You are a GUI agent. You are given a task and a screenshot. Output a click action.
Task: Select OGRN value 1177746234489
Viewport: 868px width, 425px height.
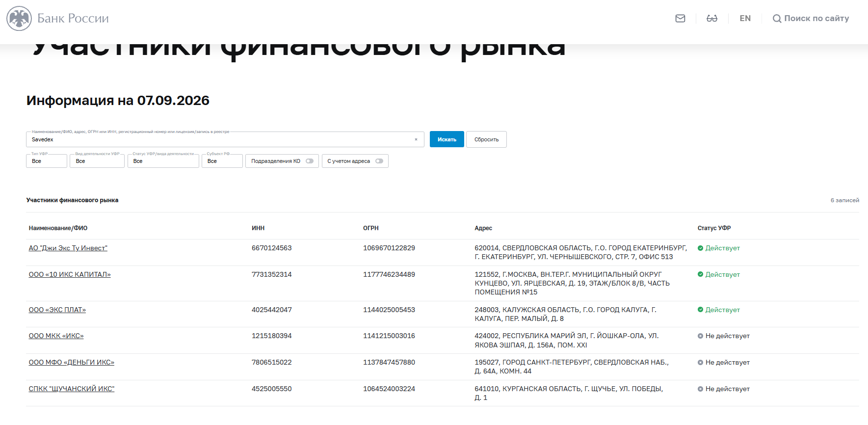[389, 274]
